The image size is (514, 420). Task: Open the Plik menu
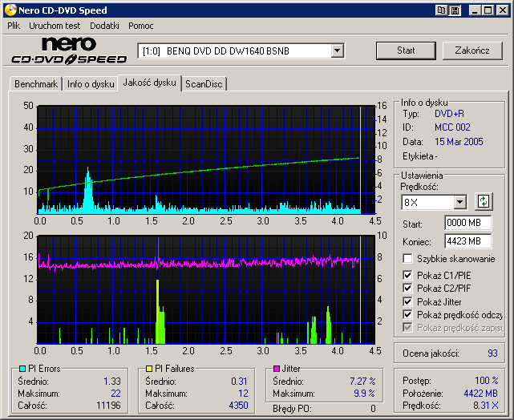click(x=14, y=26)
